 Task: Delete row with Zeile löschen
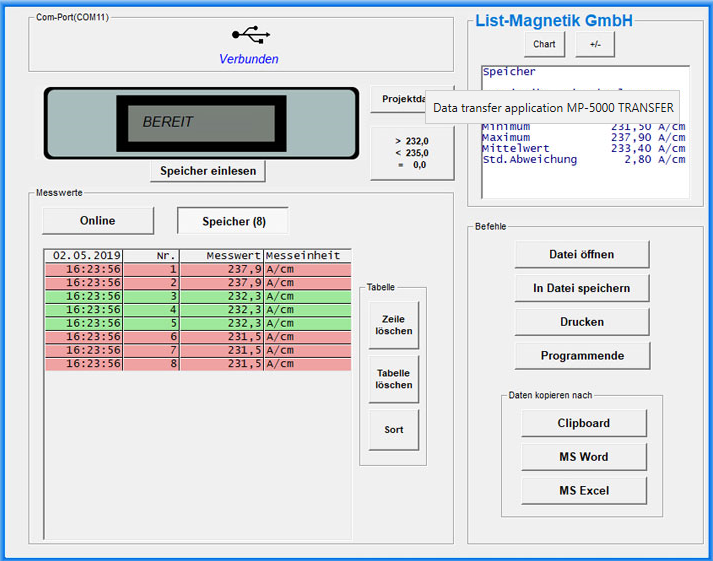coord(394,325)
